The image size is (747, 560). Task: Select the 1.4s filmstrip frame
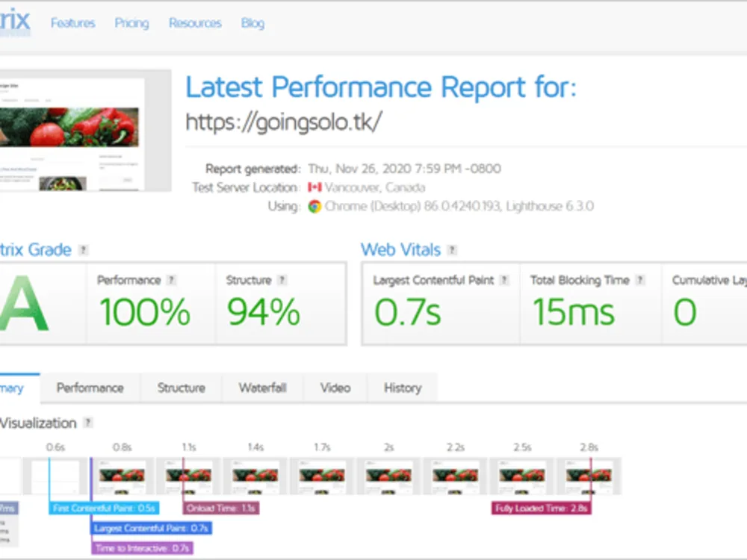point(255,476)
